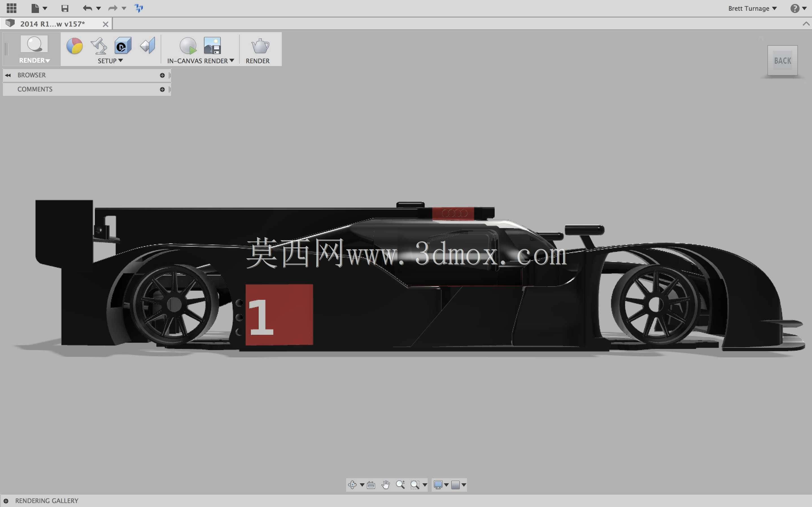812x507 pixels.
Task: Expand the SETUP menu
Action: pyautogui.click(x=110, y=61)
